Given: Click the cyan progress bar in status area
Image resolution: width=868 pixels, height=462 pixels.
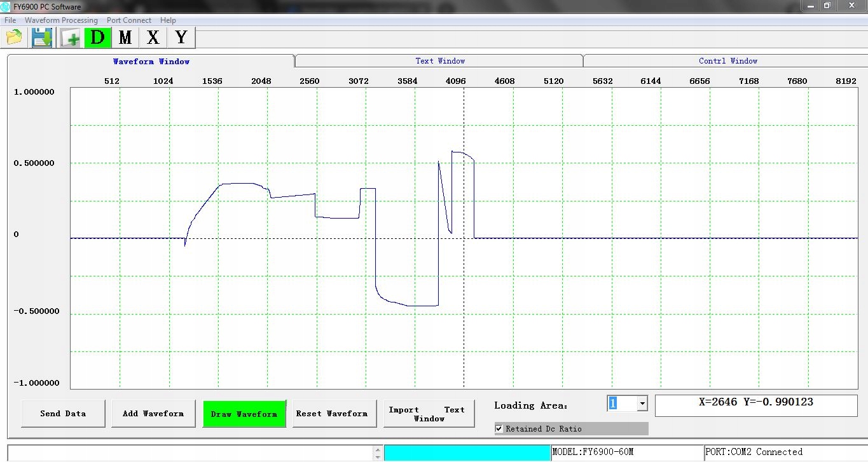Looking at the screenshot, I should (x=467, y=452).
